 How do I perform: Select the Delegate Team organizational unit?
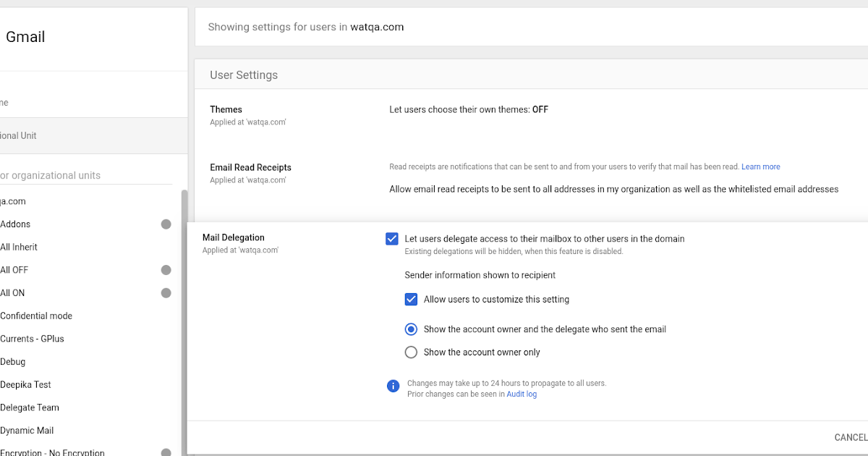tap(30, 408)
